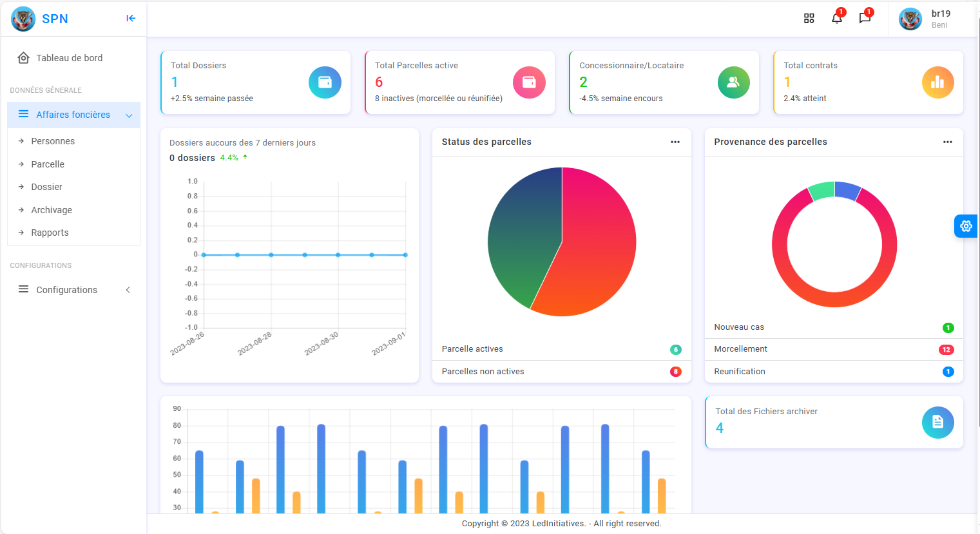
Task: Open the Archivage section
Action: coord(52,210)
